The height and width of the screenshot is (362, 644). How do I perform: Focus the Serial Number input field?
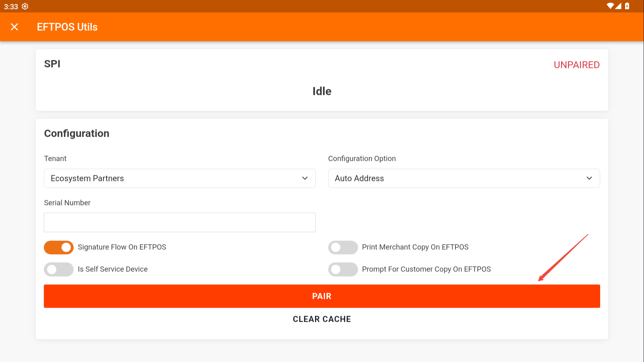click(x=179, y=222)
